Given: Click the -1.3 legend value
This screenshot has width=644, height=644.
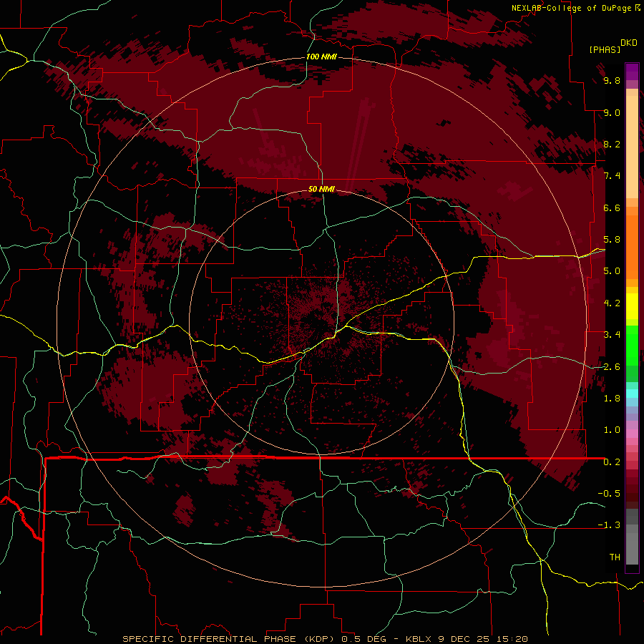Looking at the screenshot, I should tap(609, 525).
